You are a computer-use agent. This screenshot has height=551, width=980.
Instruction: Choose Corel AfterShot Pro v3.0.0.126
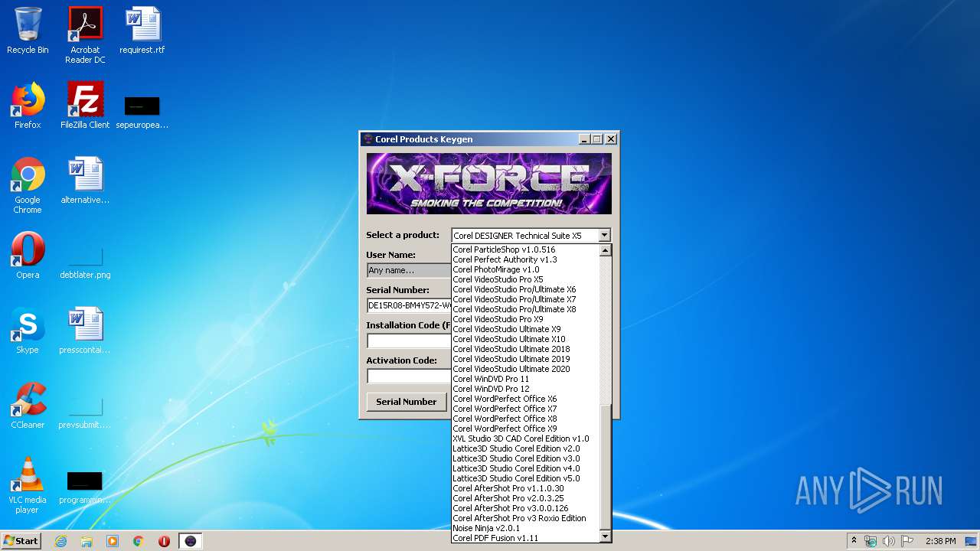click(525, 508)
